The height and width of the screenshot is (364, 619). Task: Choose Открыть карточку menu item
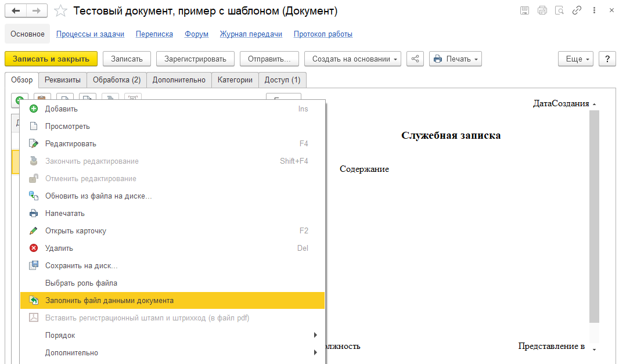pos(172,230)
